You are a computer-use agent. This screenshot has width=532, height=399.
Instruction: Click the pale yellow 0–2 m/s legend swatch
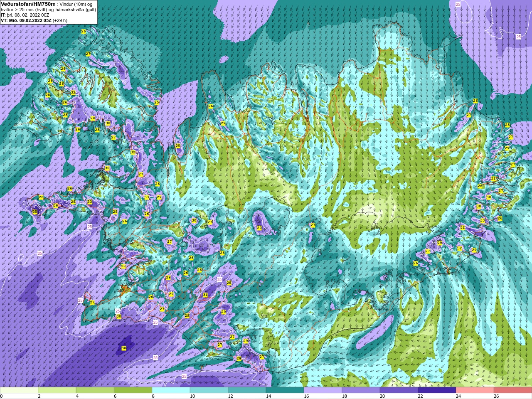pyautogui.click(x=19, y=390)
